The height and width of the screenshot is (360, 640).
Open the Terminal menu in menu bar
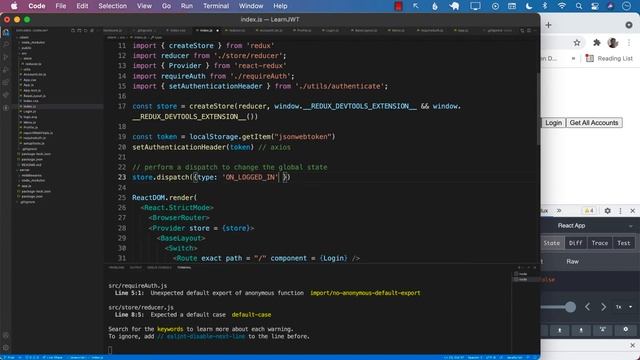(216, 6)
